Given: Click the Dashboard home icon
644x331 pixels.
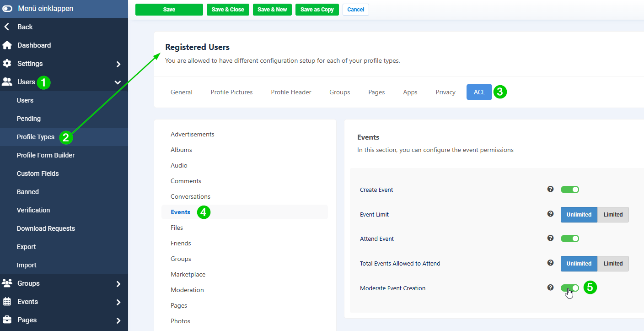Looking at the screenshot, I should [x=7, y=45].
